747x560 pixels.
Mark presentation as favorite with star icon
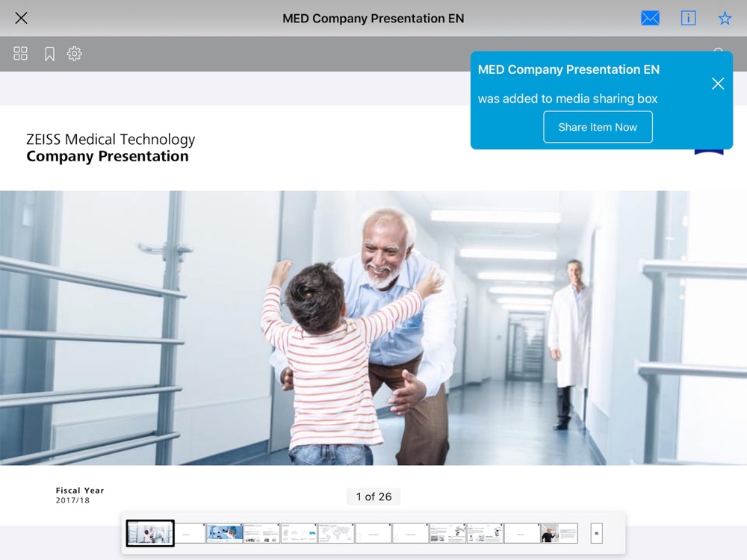pos(725,18)
